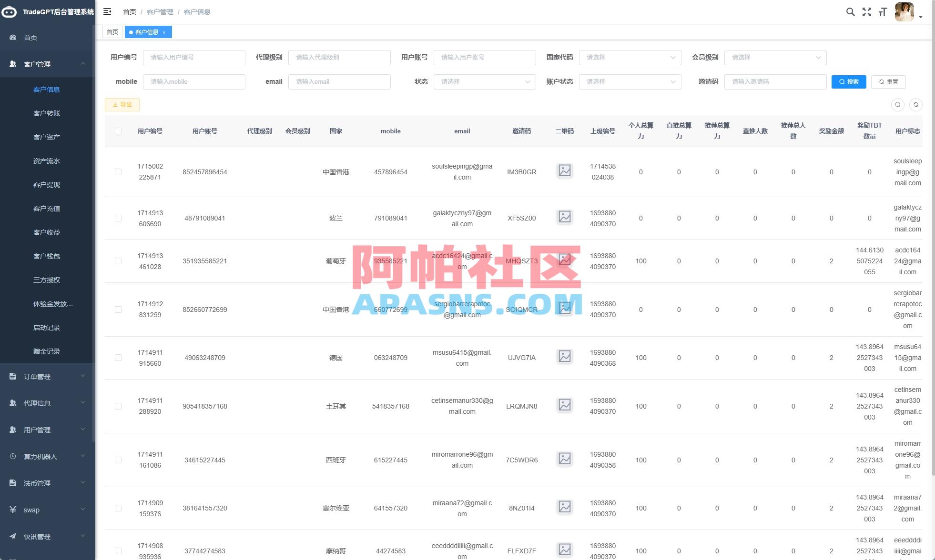Open the 会员级别 dropdown
Image resolution: width=935 pixels, height=560 pixels.
(775, 57)
